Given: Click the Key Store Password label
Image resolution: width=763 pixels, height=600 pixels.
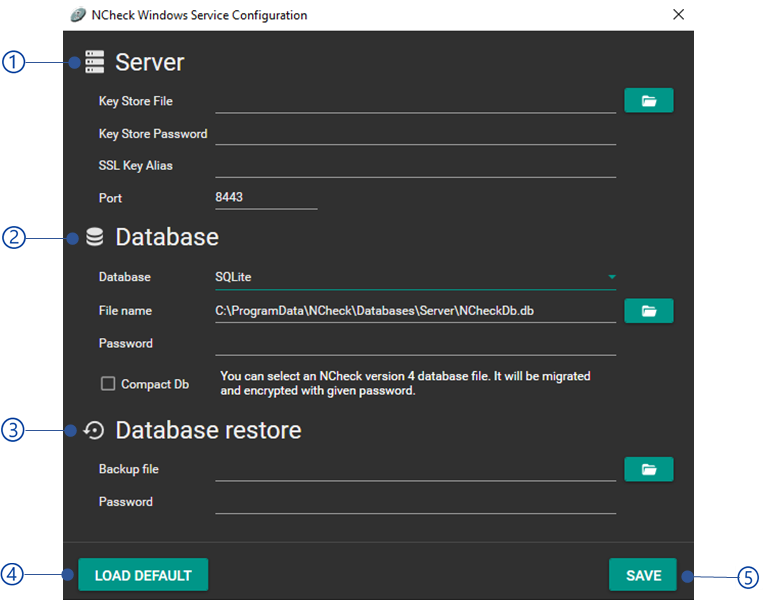Looking at the screenshot, I should click(153, 134).
